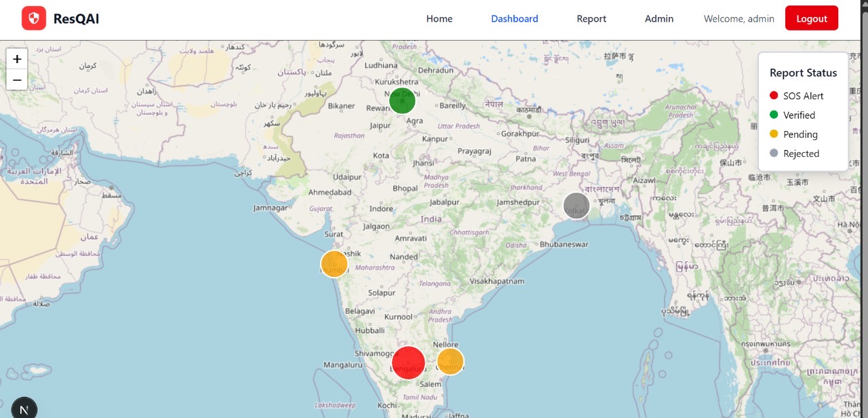Select the red SOS marker at Bengaluru

(x=409, y=362)
